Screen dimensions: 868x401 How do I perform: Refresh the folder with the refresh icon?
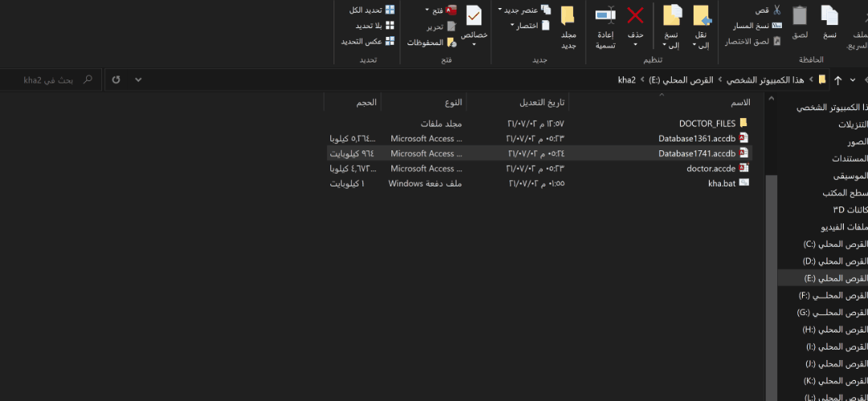pyautogui.click(x=117, y=80)
